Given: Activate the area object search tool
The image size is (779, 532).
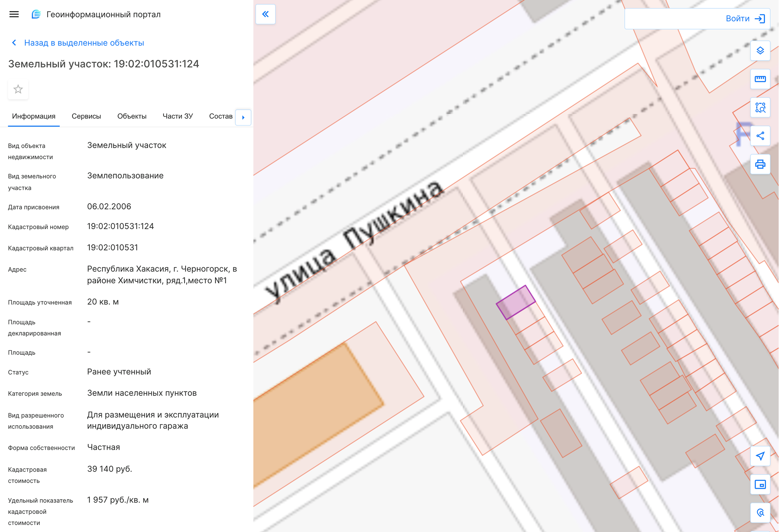Looking at the screenshot, I should point(760,108).
